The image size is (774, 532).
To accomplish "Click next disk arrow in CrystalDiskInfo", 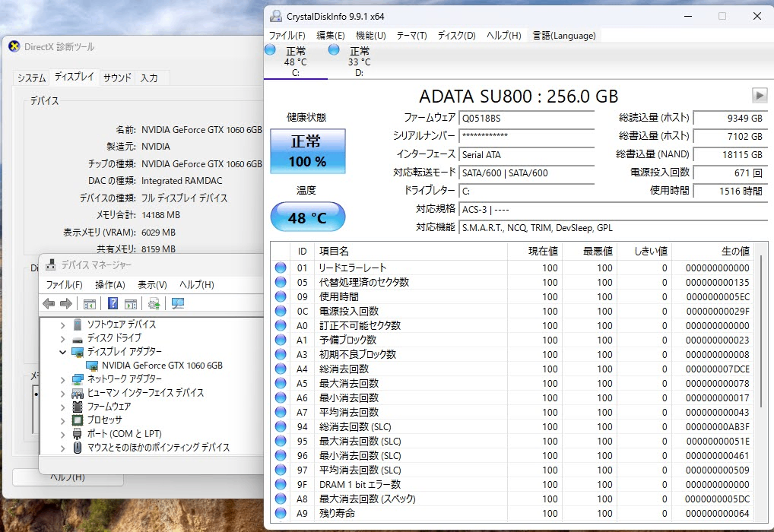I will coord(760,95).
